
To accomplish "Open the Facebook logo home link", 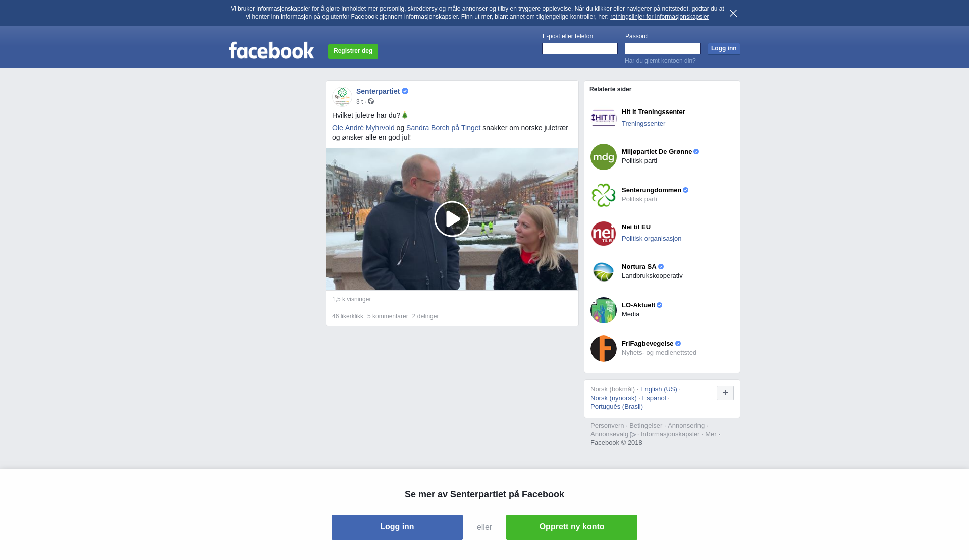I will coord(271,50).
